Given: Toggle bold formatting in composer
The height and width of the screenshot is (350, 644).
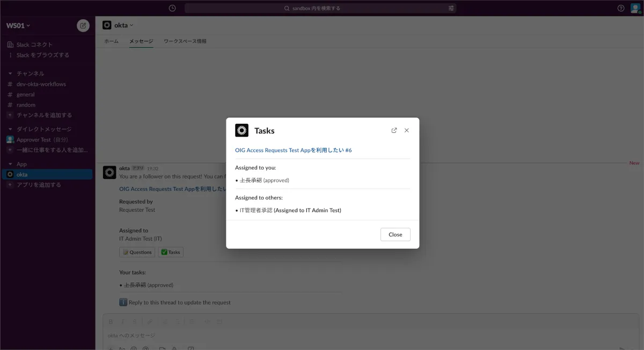Looking at the screenshot, I should pos(111,322).
